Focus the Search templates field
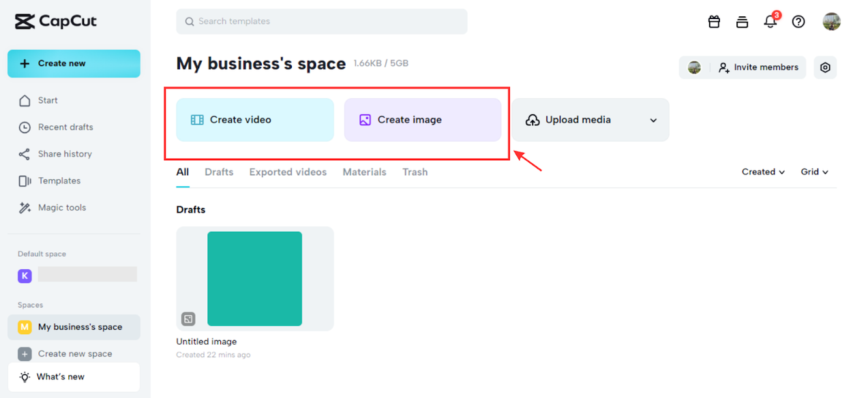The width and height of the screenshot is (868, 398). (322, 21)
